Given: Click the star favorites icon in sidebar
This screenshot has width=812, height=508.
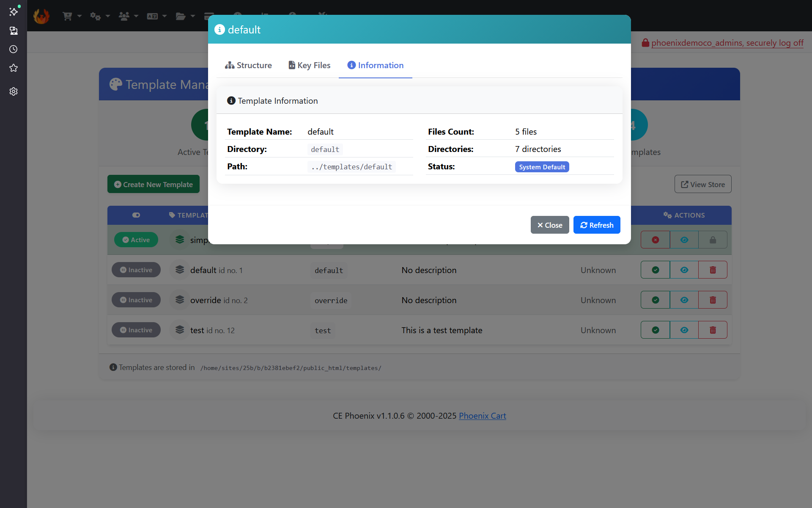Looking at the screenshot, I should [14, 68].
